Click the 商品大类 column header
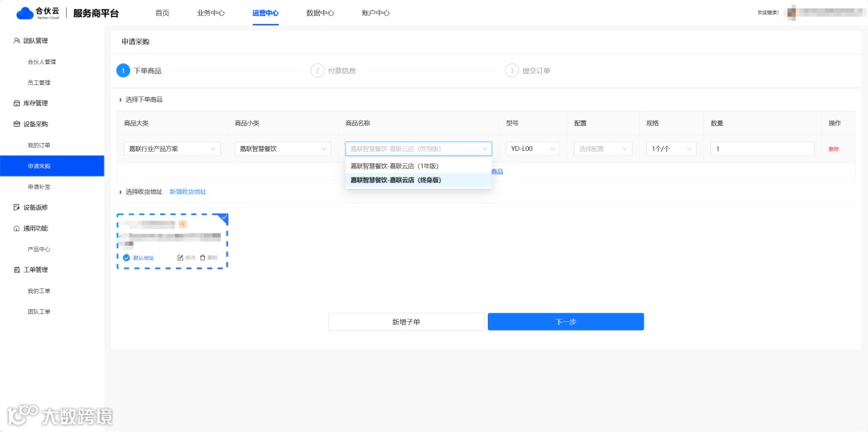Screen dimensions: 868x432 coord(136,124)
